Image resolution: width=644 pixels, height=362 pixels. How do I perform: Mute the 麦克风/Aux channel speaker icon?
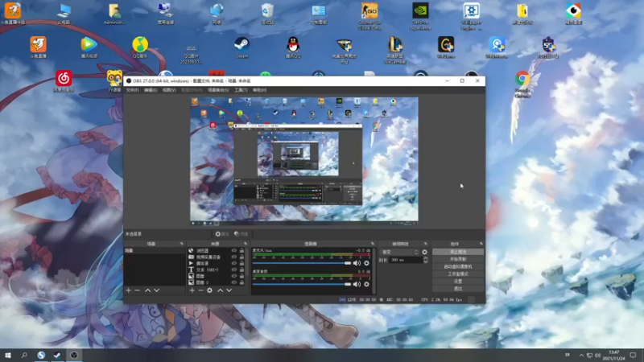[x=357, y=263]
